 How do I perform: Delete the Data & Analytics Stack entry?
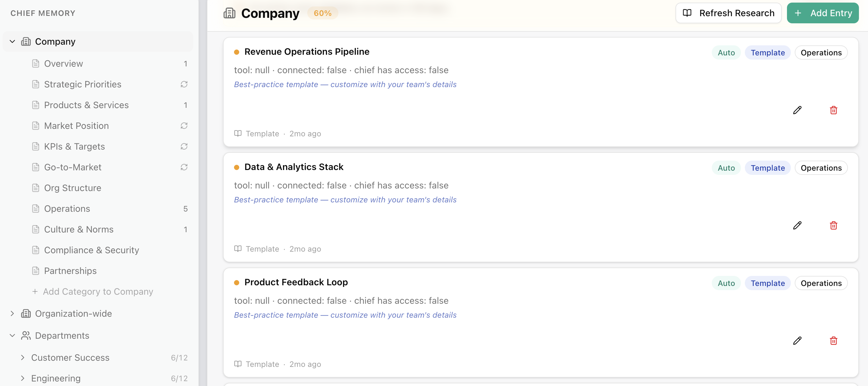tap(833, 225)
